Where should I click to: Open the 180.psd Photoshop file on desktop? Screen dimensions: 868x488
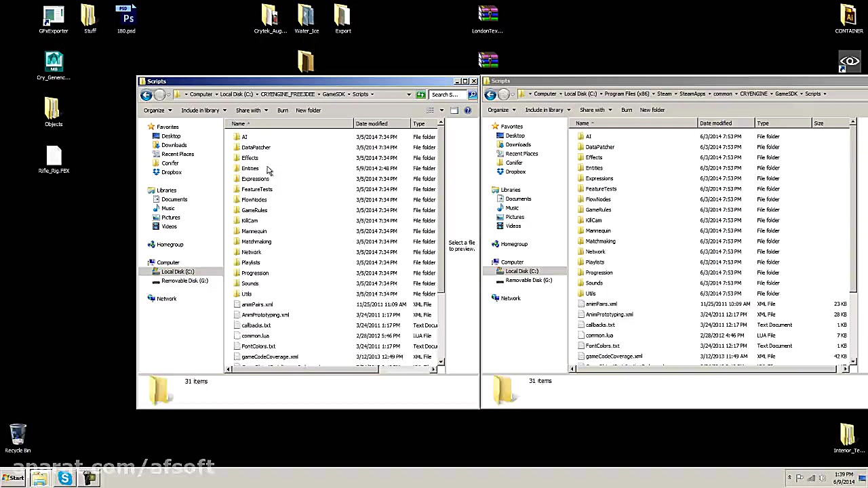click(126, 14)
